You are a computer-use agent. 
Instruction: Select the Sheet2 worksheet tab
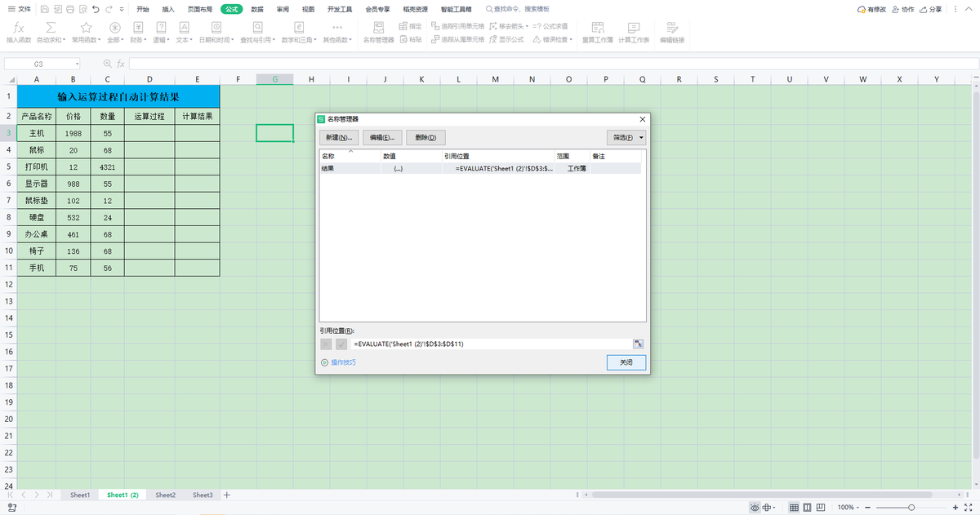tap(166, 495)
